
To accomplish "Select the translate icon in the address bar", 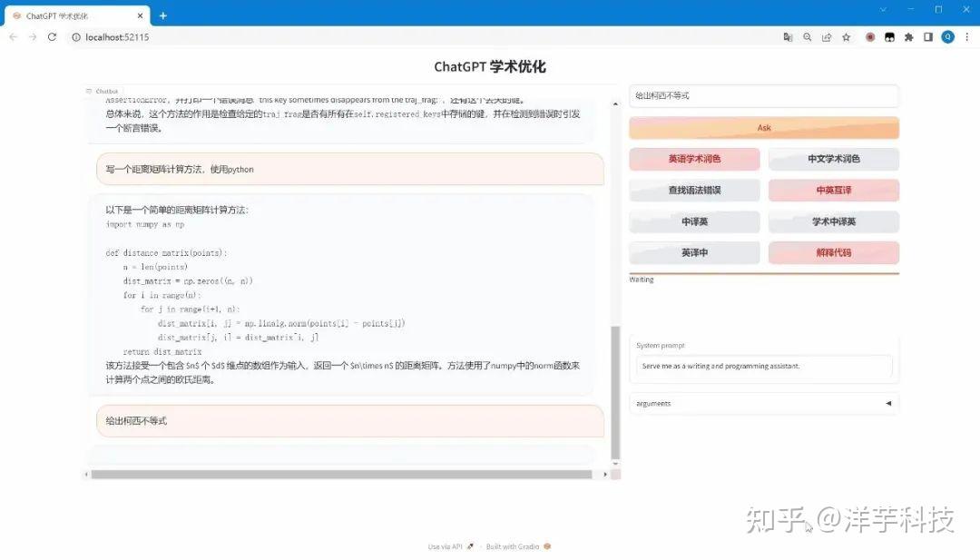I will point(789,37).
